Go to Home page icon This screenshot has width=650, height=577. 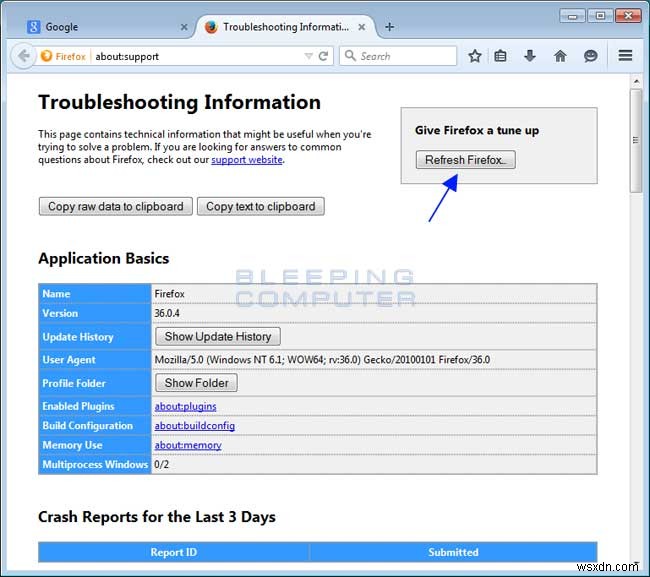pyautogui.click(x=560, y=56)
